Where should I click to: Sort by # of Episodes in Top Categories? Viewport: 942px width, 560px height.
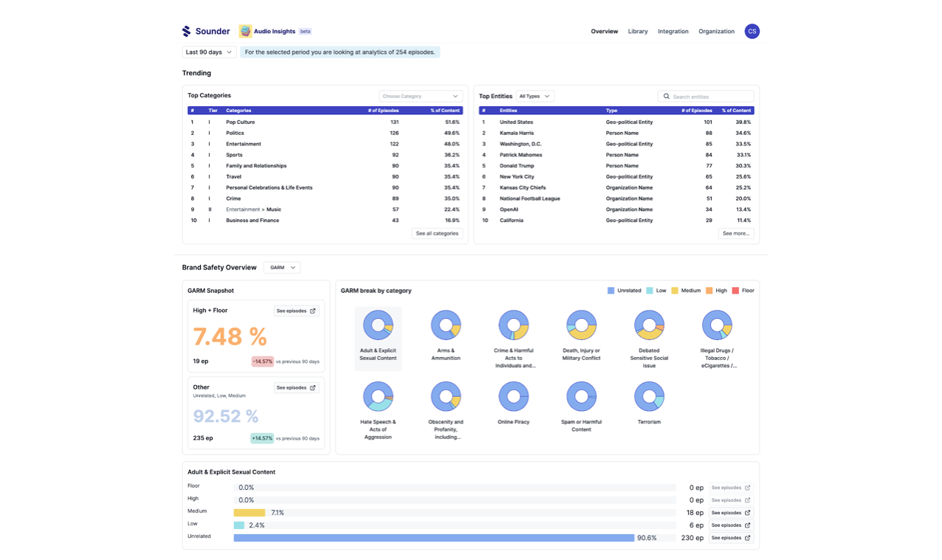click(x=383, y=111)
